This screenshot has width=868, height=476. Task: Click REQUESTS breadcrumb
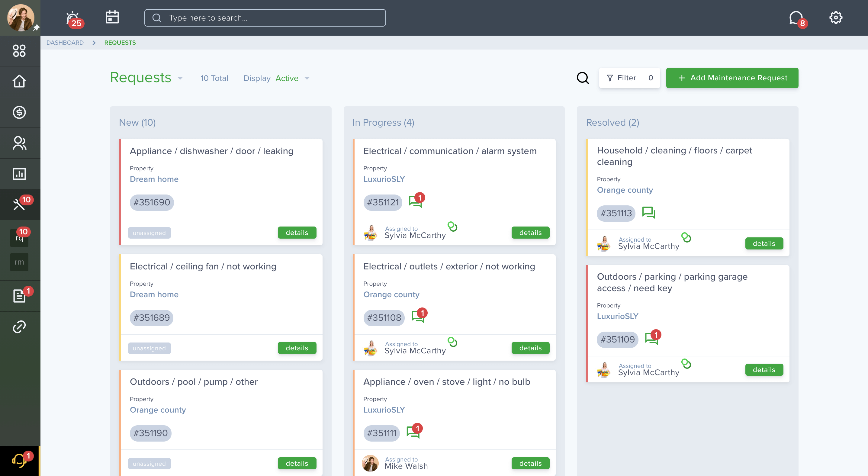click(x=120, y=43)
